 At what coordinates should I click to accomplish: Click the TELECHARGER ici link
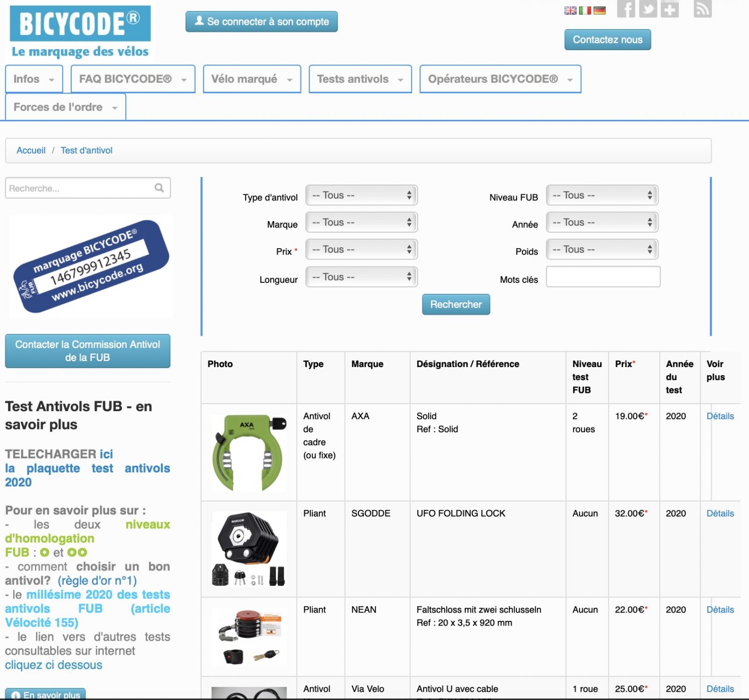click(x=106, y=454)
